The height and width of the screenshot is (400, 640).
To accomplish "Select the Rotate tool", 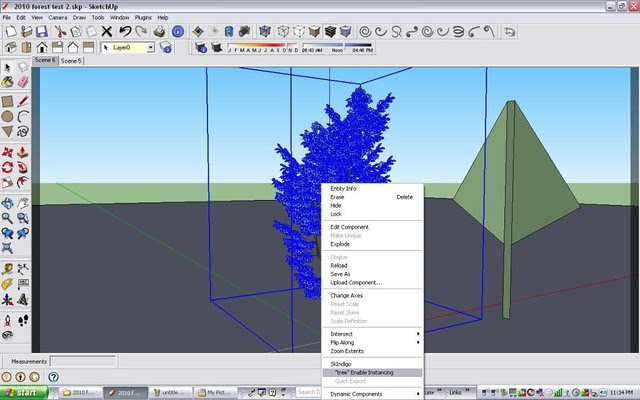I will coord(7,167).
